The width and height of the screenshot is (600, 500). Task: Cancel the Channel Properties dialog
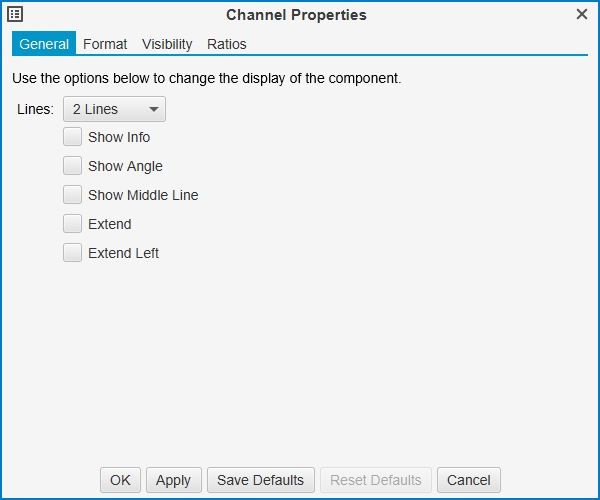click(x=469, y=480)
